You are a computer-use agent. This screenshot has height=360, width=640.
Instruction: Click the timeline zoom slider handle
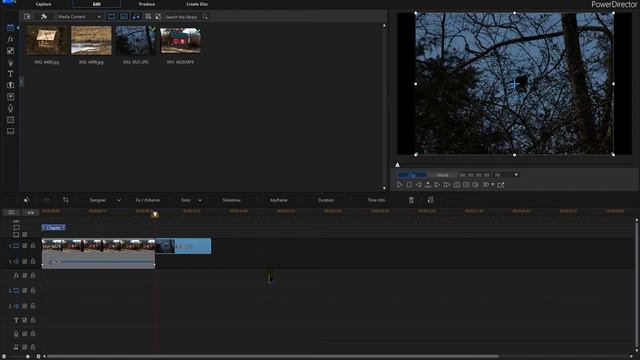point(27,356)
